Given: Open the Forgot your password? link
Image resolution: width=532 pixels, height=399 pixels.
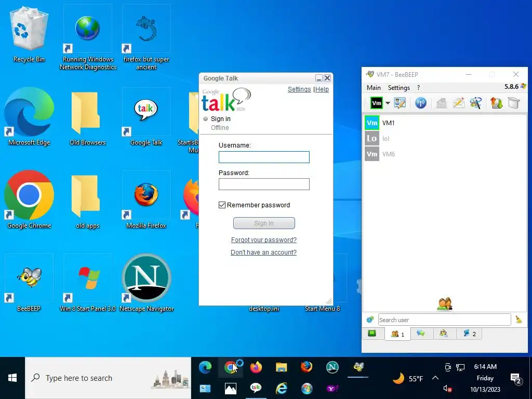Looking at the screenshot, I should (264, 240).
